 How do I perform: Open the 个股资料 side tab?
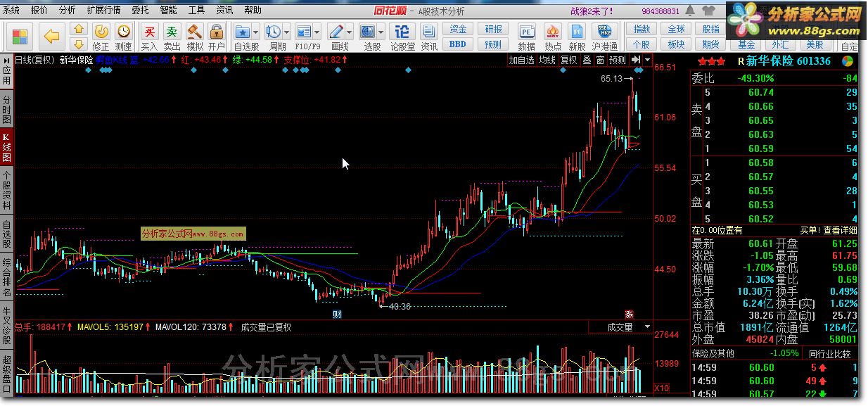pos(6,190)
